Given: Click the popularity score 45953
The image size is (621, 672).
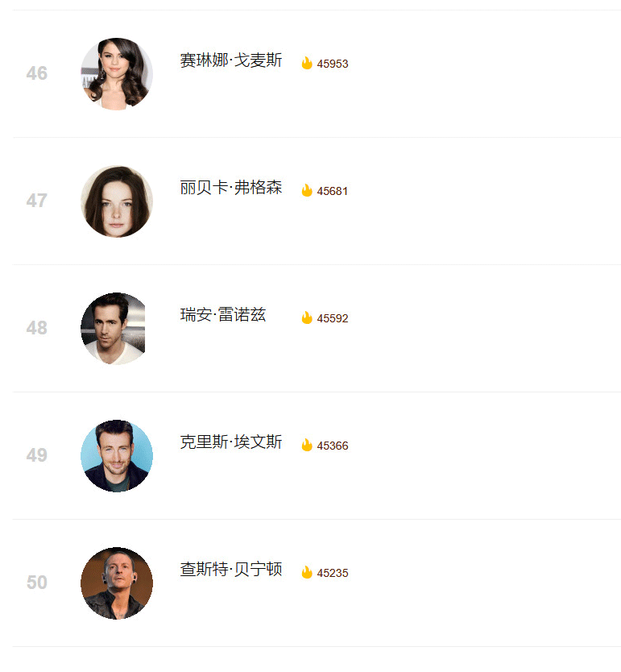Looking at the screenshot, I should click(333, 64).
